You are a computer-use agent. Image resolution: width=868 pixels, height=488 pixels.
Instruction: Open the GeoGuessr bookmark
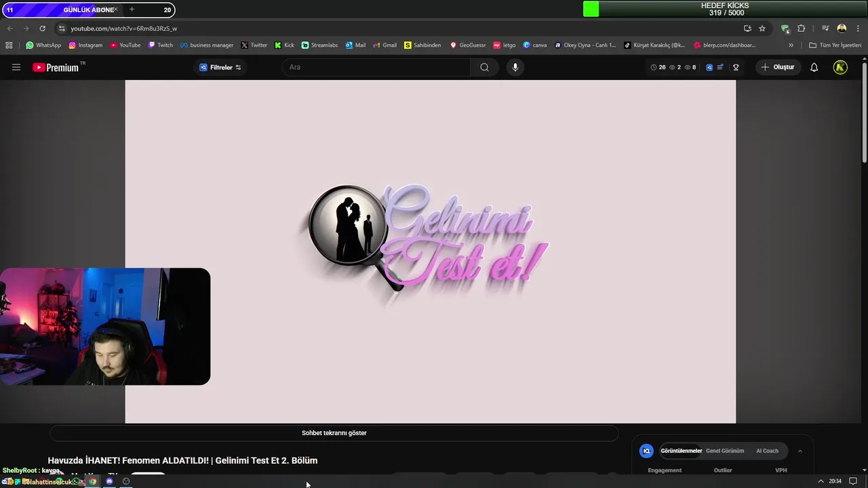coord(468,45)
